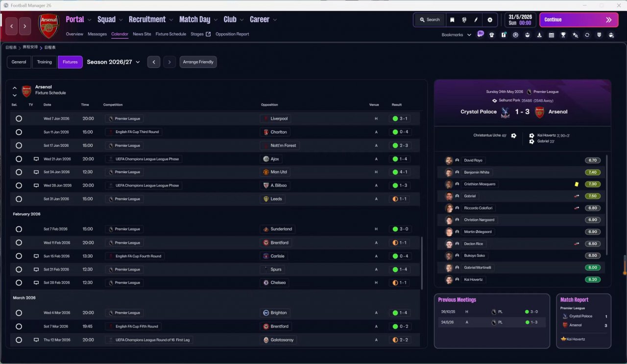Select the Chelsea fixture radio button
The image size is (627, 364).
coord(19,283)
